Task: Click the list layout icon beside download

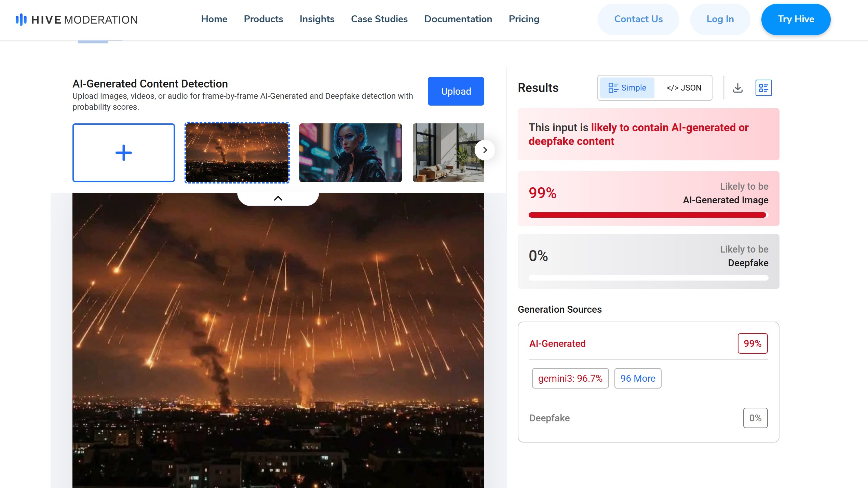Action: point(763,88)
